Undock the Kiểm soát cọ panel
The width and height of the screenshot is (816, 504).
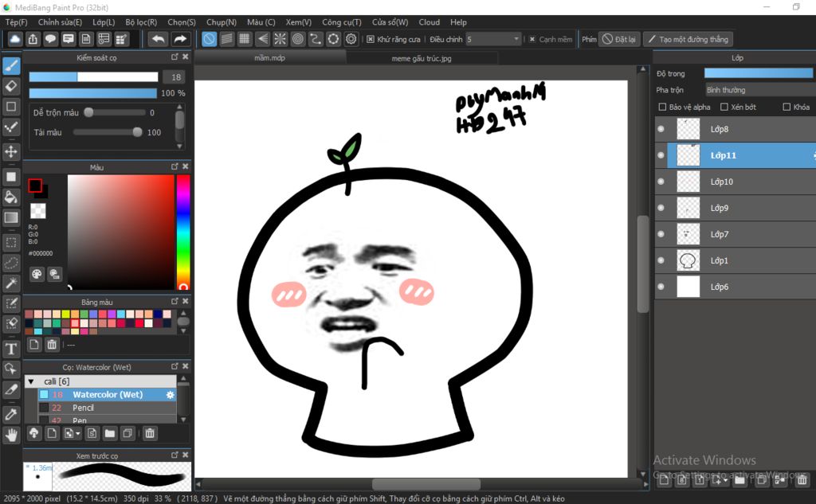[x=175, y=57]
